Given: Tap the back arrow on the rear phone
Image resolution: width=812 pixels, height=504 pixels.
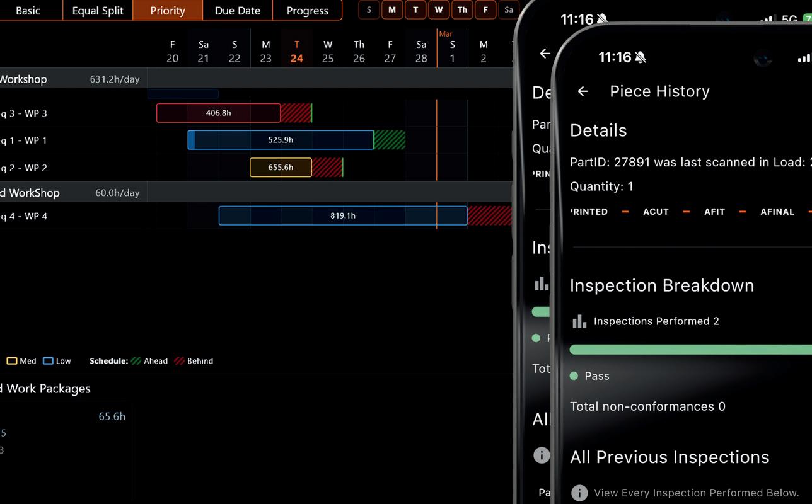Looking at the screenshot, I should [545, 54].
